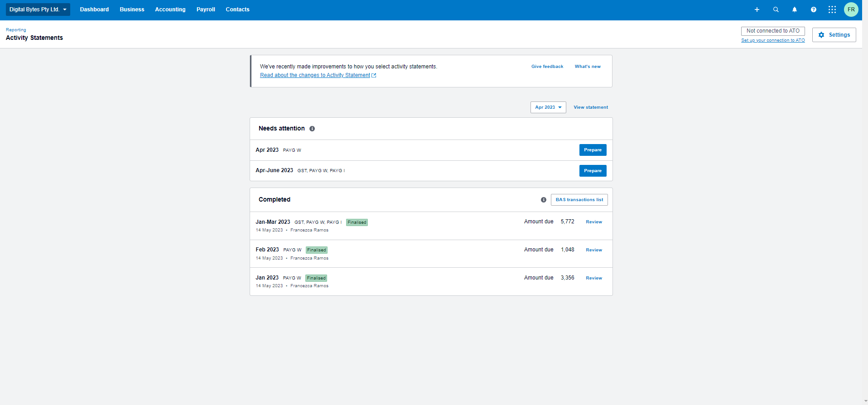868x405 pixels.
Task: Click Give feedback
Action: 547,67
